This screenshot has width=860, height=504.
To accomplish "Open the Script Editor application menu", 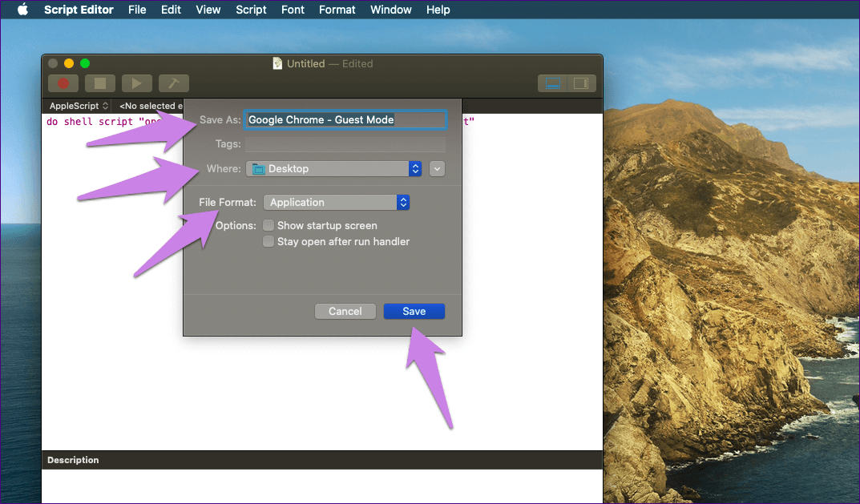I will tap(79, 10).
